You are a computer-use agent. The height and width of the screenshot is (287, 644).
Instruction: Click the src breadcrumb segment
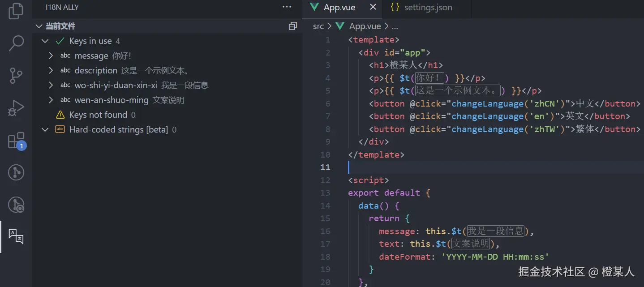coord(318,26)
